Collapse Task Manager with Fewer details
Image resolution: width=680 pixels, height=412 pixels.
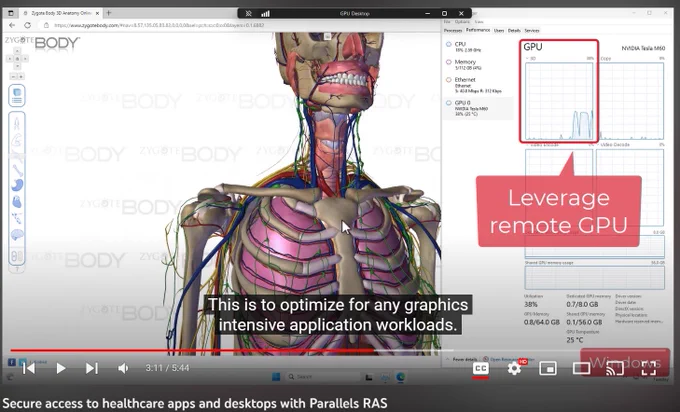462,360
